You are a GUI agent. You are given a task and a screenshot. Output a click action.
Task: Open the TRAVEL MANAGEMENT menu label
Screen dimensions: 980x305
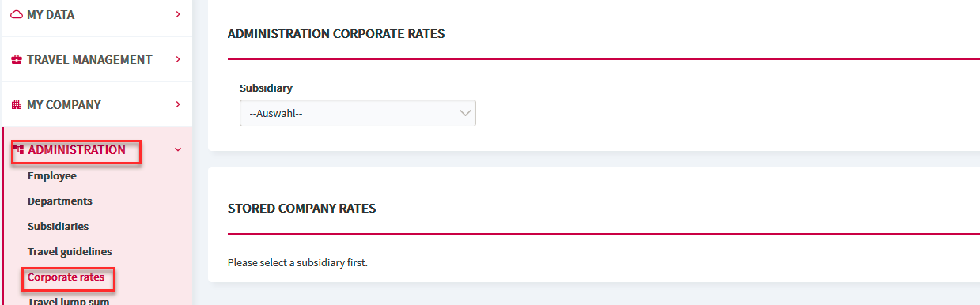89,59
